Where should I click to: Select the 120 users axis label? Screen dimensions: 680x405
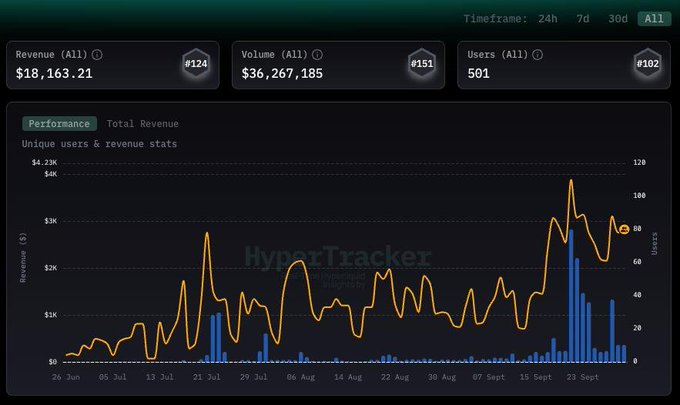click(x=639, y=163)
